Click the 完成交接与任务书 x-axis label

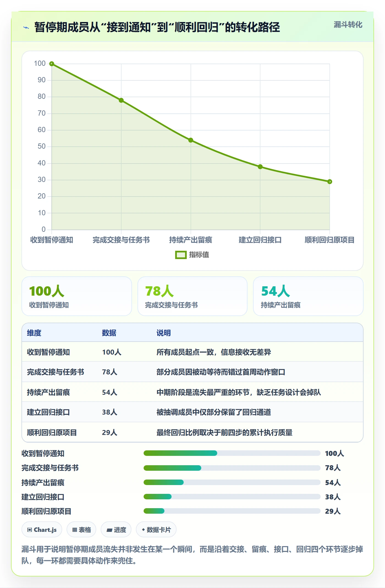click(121, 240)
